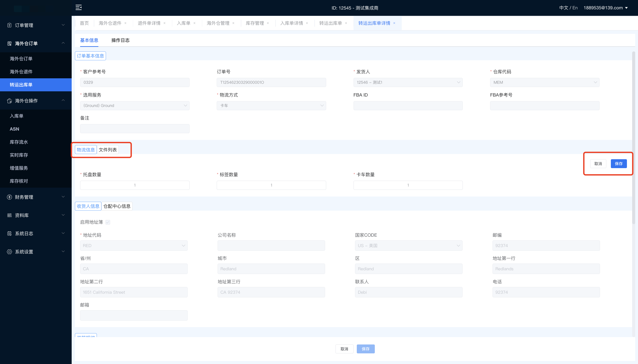Open the 入库单详情 page tab
Viewport: 638px width, 364px height.
coord(291,23)
